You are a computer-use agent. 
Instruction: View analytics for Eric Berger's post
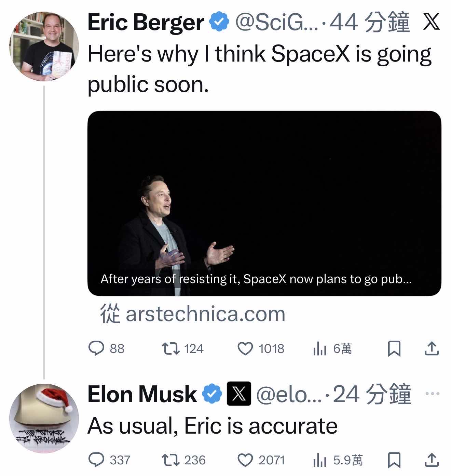(320, 349)
